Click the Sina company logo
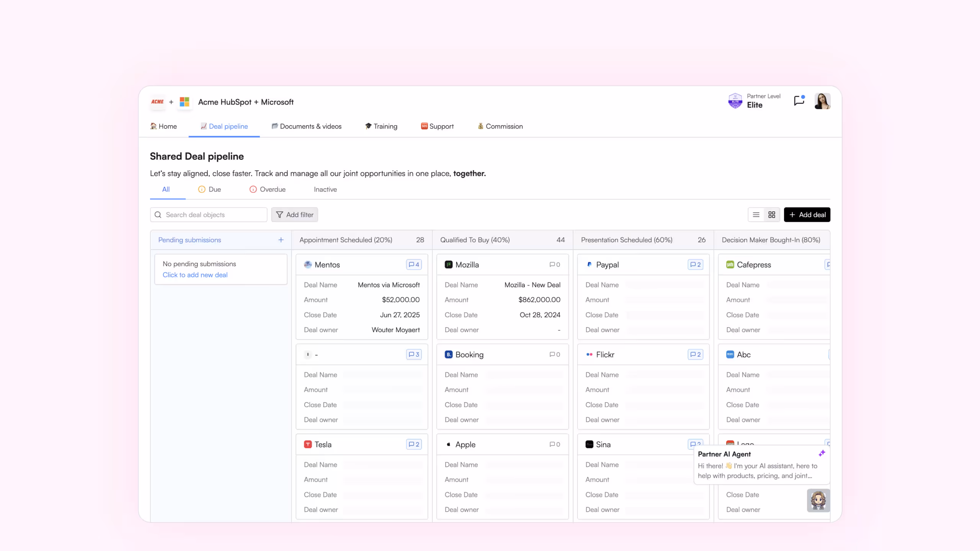The width and height of the screenshot is (980, 551). [x=590, y=444]
